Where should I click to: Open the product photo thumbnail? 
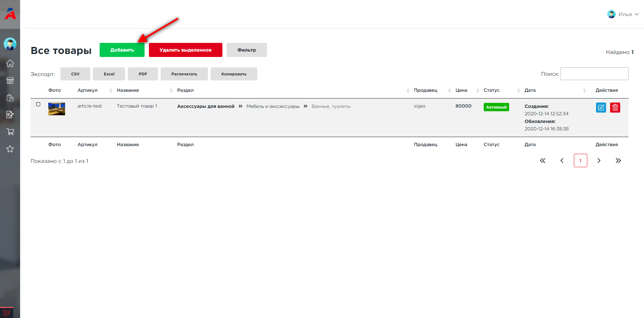coord(57,109)
